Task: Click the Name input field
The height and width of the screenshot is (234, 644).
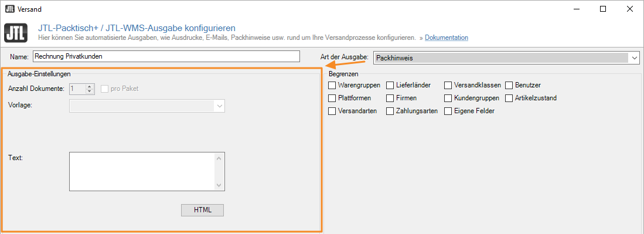Action: (166, 56)
